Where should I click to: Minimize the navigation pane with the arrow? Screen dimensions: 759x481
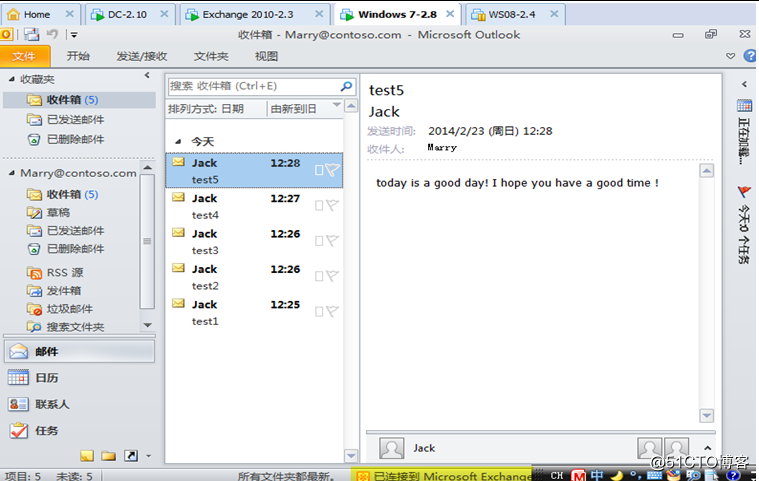[x=147, y=75]
